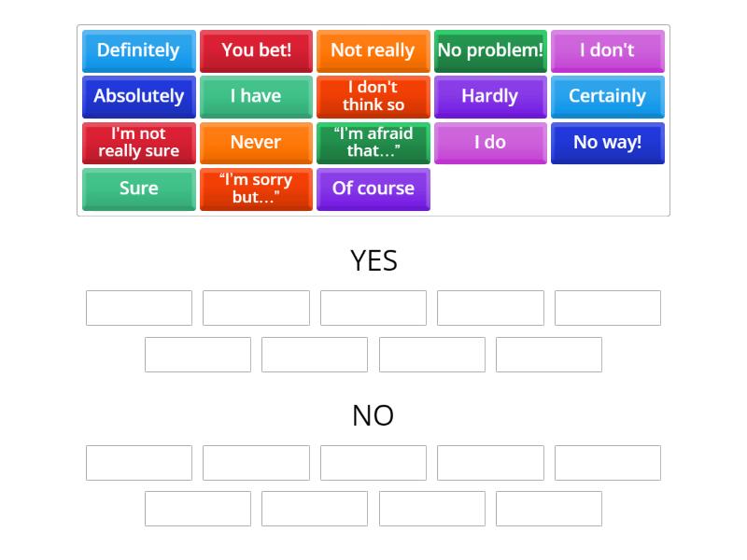The height and width of the screenshot is (560, 747).
Task: Choose the dark blue 'Absolutely' tile
Action: click(138, 97)
